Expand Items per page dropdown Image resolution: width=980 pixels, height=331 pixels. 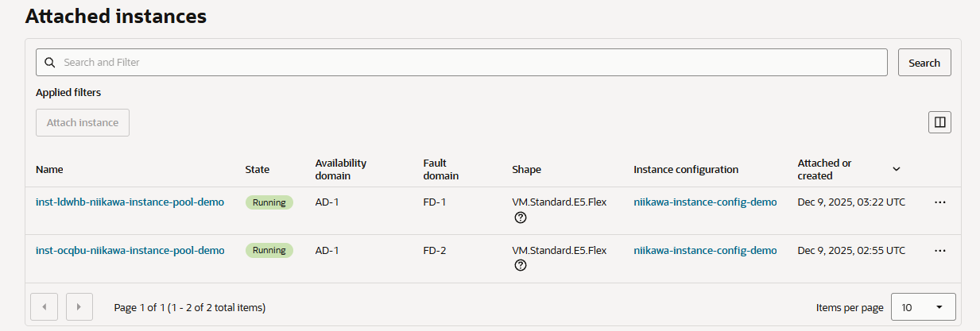pos(923,307)
